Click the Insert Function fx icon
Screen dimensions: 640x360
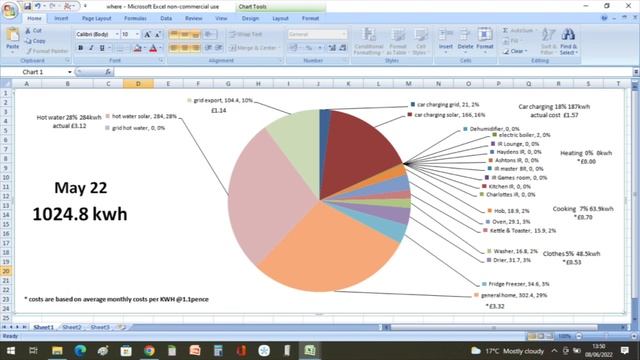tap(108, 72)
